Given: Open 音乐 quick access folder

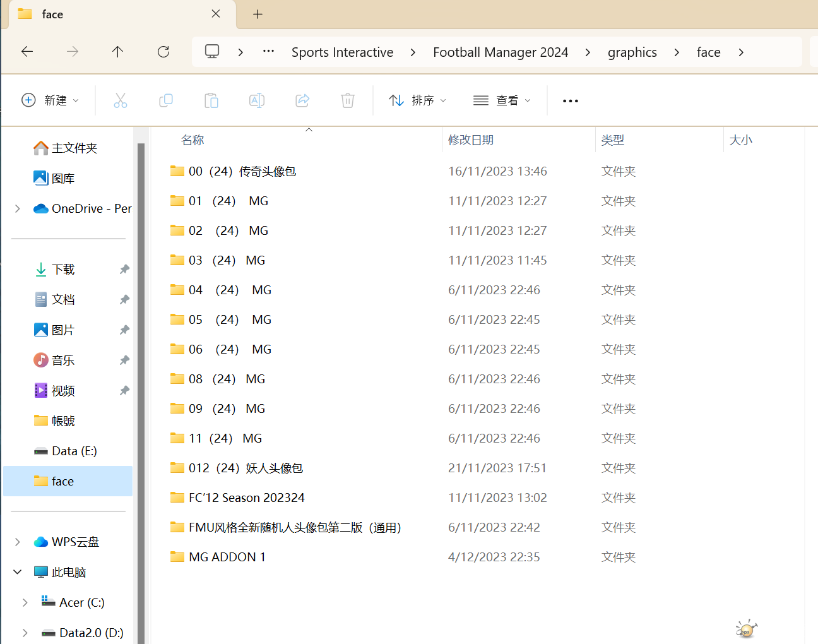Looking at the screenshot, I should (54, 360).
